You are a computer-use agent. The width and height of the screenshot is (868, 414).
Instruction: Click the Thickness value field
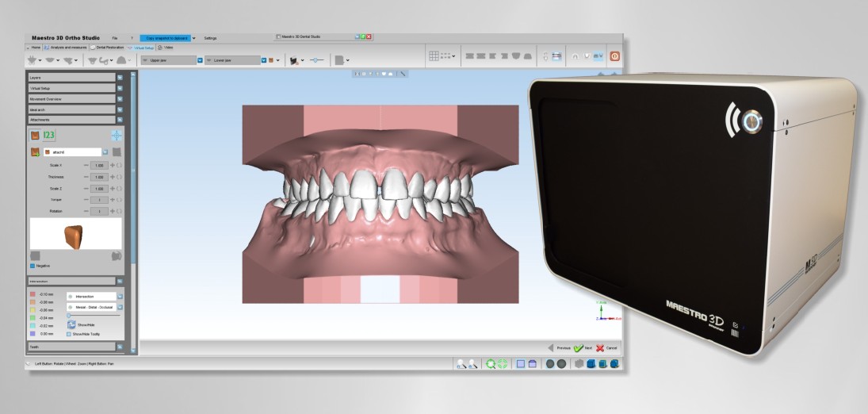click(x=99, y=177)
